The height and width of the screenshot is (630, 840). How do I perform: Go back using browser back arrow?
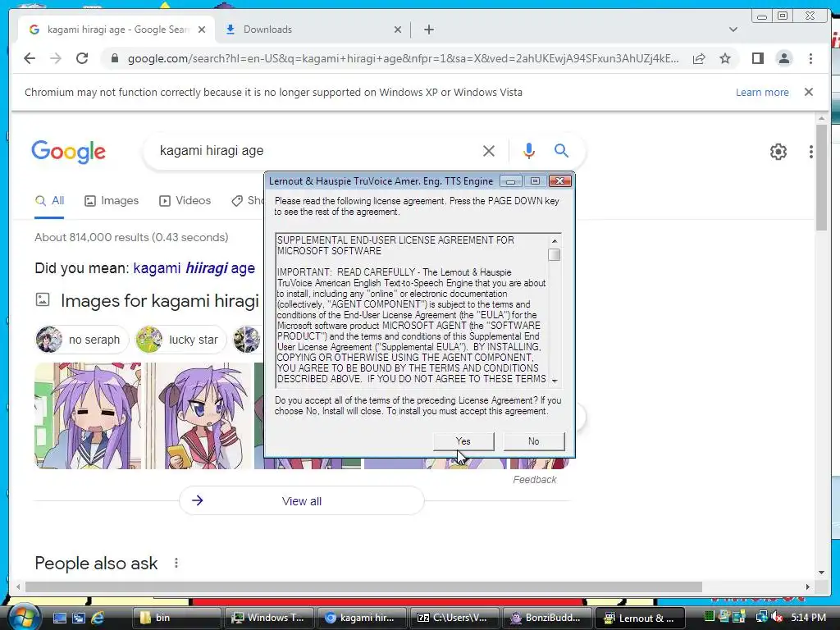[30, 58]
